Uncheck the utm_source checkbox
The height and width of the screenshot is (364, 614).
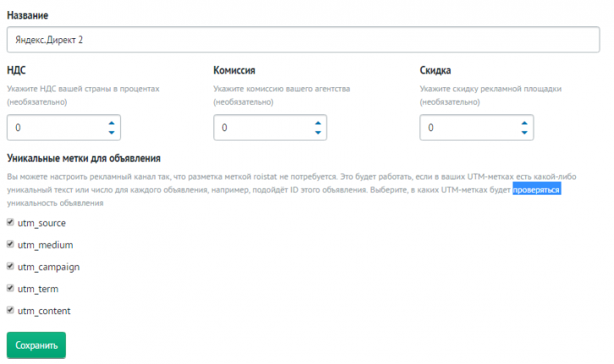tap(10, 223)
